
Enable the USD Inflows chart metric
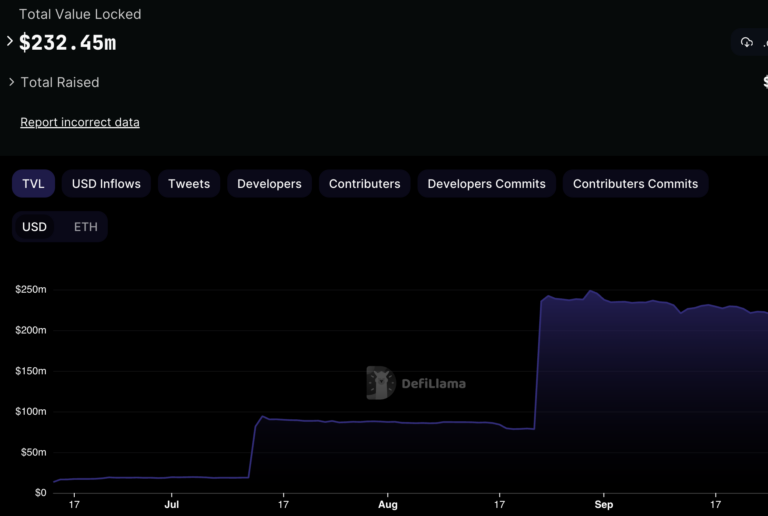coord(106,184)
